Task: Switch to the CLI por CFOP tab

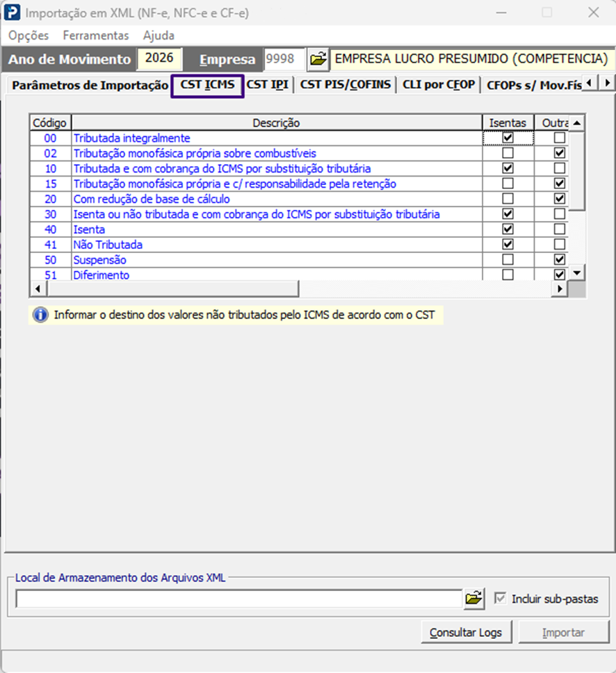Action: click(439, 85)
